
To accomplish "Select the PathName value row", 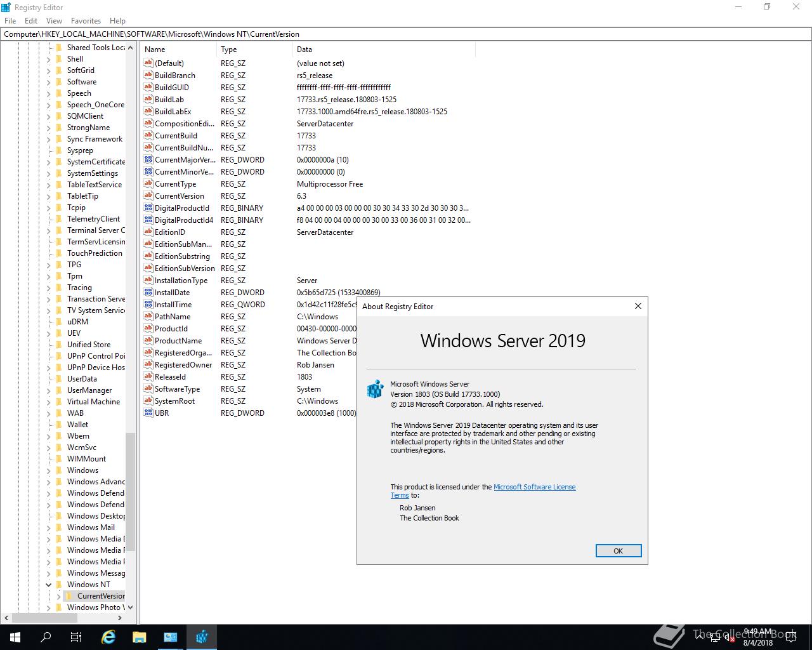I will [x=250, y=316].
